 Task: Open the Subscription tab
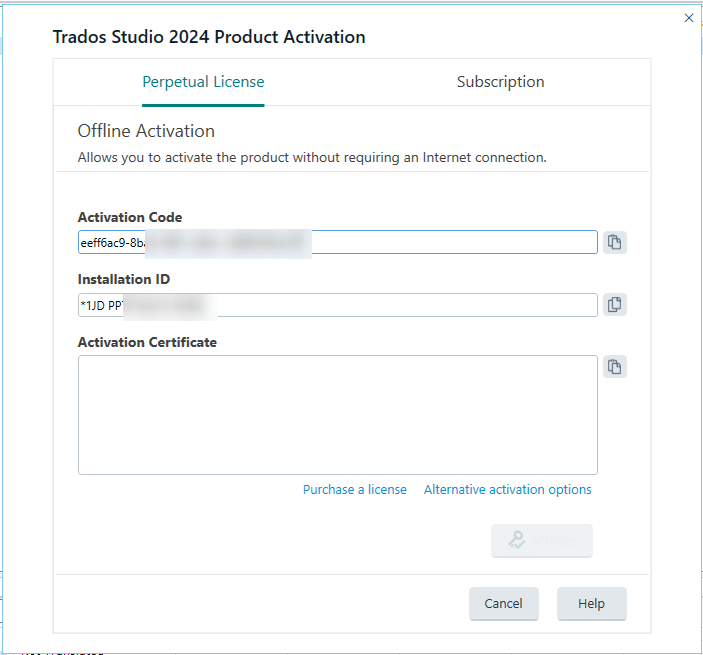[x=500, y=82]
